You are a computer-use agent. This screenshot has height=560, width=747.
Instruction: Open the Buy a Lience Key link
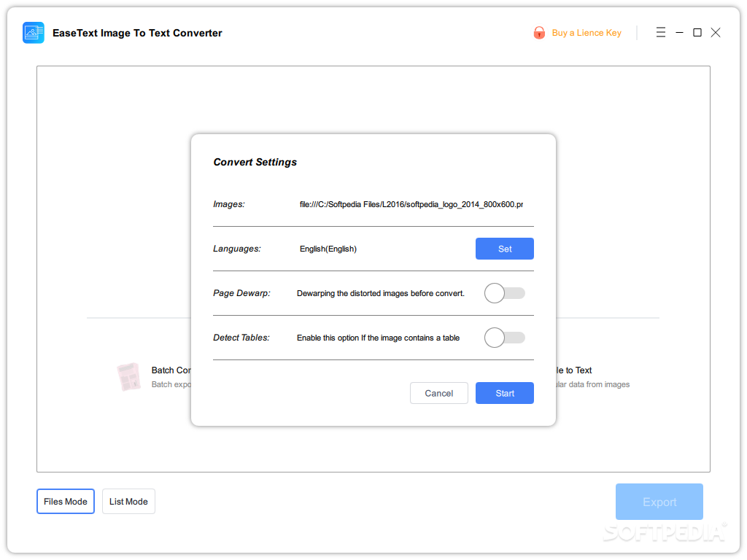pyautogui.click(x=586, y=33)
